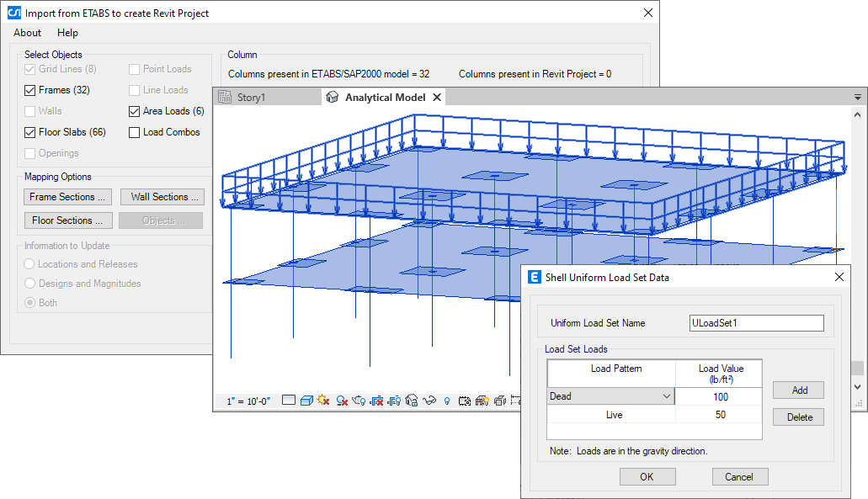Click the Highlight Displacement Sets icon

[x=500, y=401]
